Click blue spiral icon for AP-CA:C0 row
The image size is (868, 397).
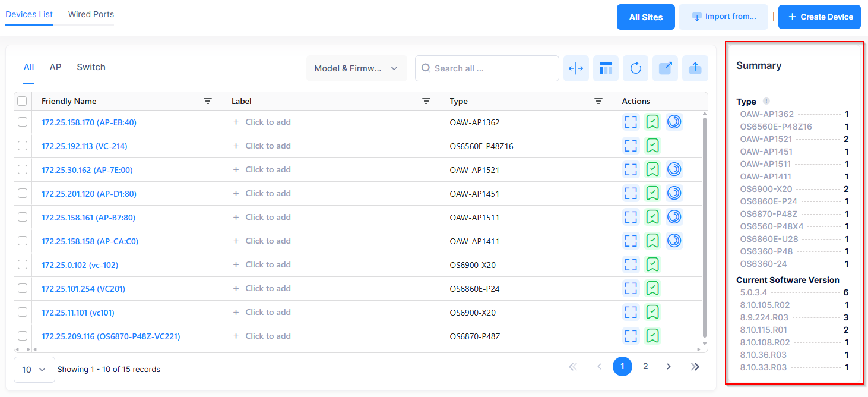point(674,241)
